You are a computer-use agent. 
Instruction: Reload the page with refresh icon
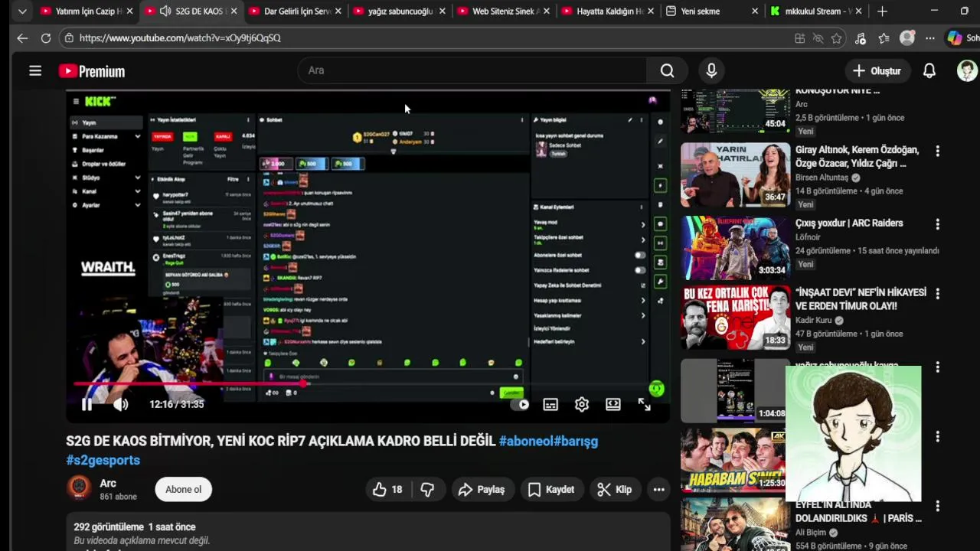(x=46, y=38)
